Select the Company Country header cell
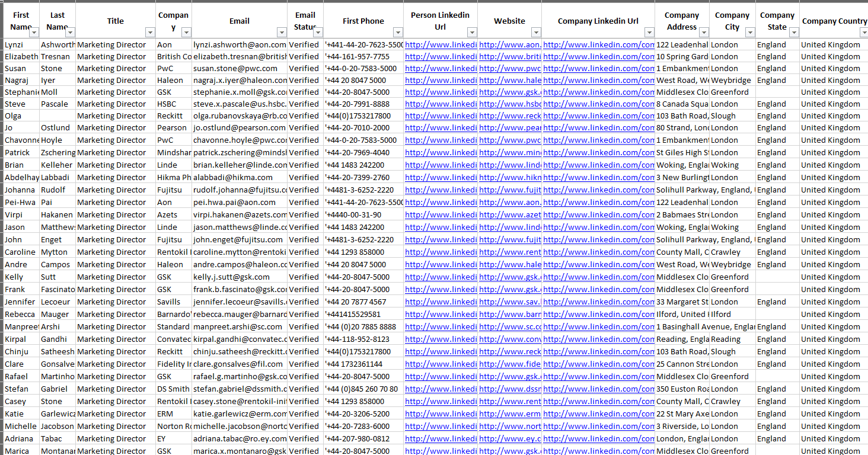This screenshot has height=455, width=868. tap(834, 21)
